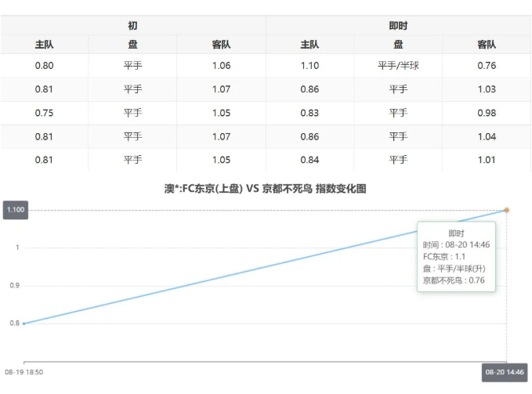Screen dimensions: 532x394
Task: Click the 1.10 instant home odds cell
Action: click(309, 66)
